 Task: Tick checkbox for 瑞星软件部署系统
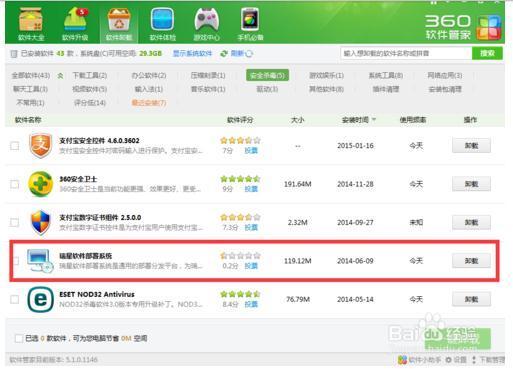coord(16,261)
